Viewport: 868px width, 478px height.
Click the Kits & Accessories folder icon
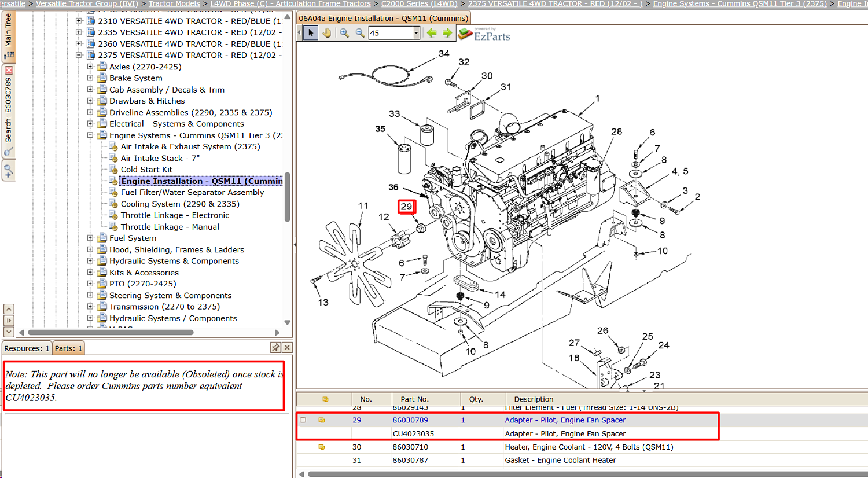[x=102, y=273]
